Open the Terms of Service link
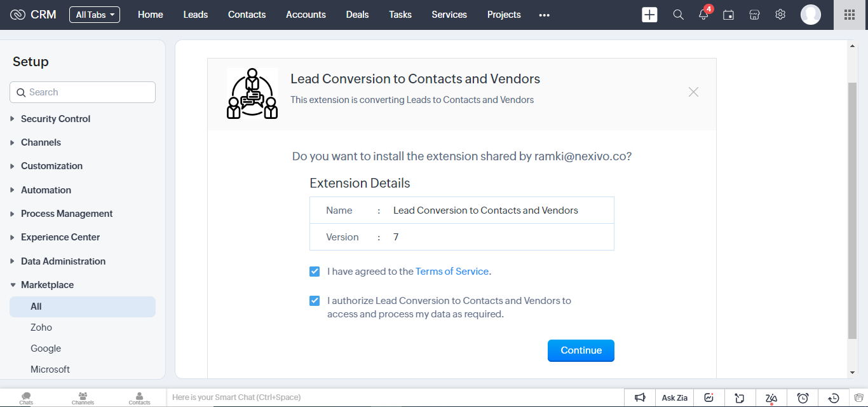 (x=452, y=272)
